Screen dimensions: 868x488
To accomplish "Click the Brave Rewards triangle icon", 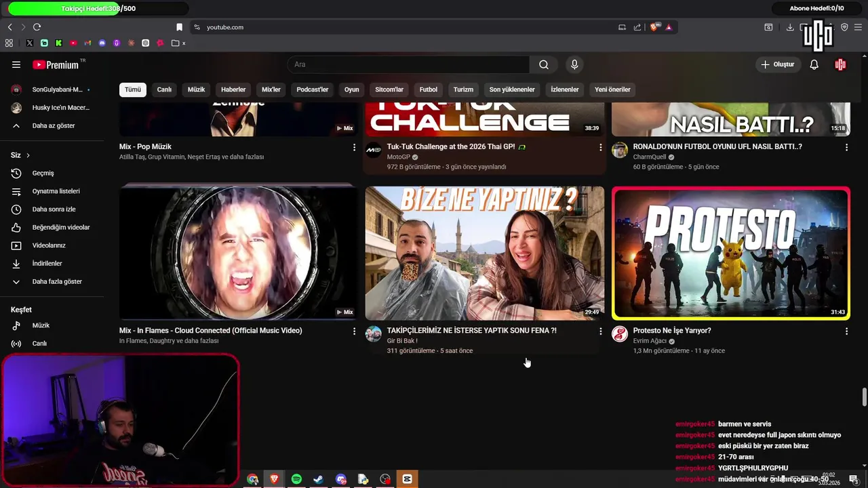I will (669, 27).
